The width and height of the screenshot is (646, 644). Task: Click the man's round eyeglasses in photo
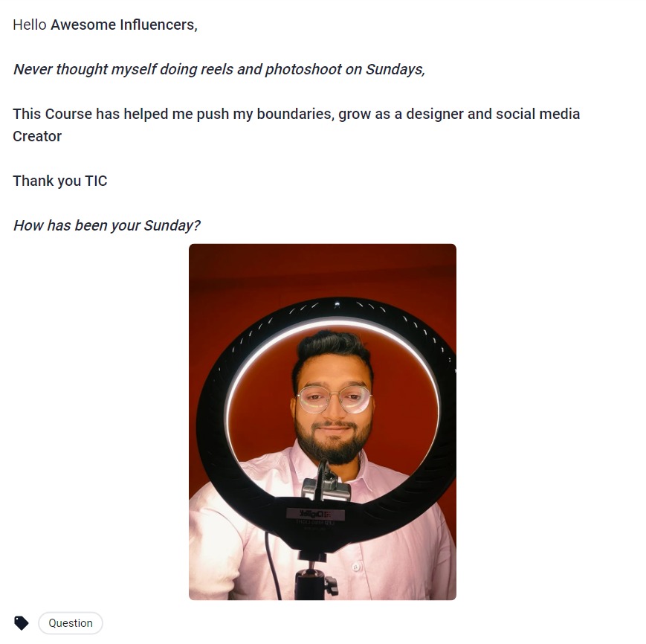tap(335, 399)
